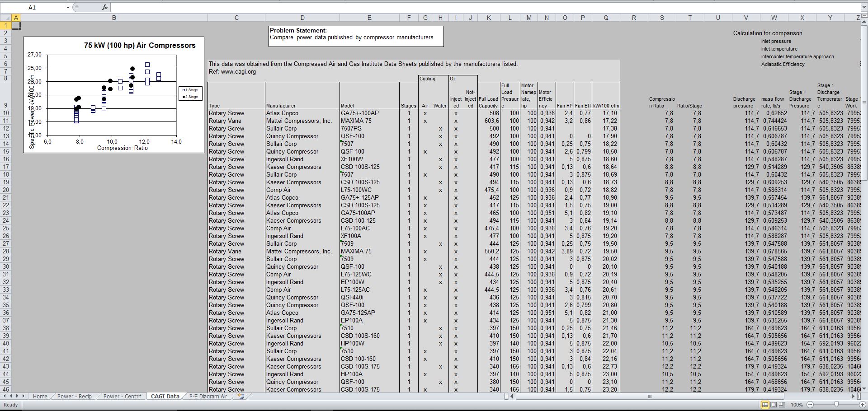This screenshot has width=868, height=411.
Task: Click the www.cagi.org reference cell
Action: point(232,71)
